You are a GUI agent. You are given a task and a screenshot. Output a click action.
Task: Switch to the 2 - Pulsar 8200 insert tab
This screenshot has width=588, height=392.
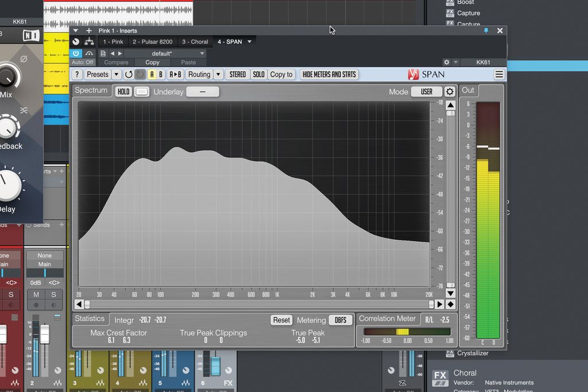153,41
